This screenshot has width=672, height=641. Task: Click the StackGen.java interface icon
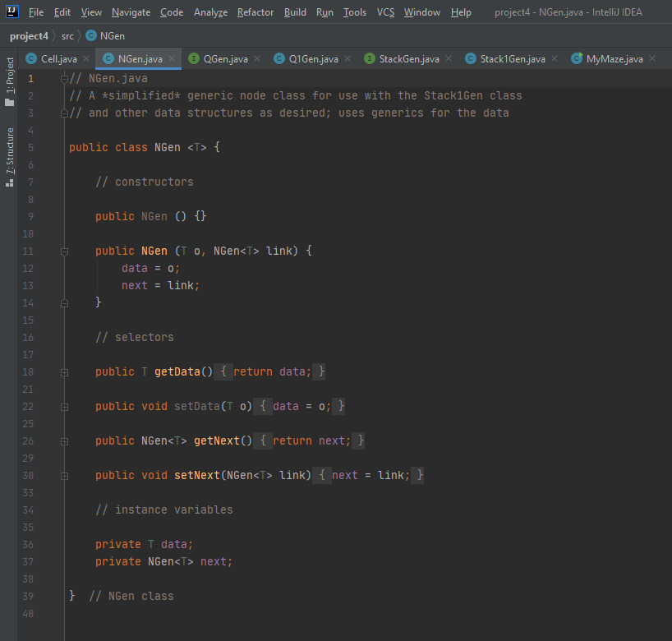point(370,58)
